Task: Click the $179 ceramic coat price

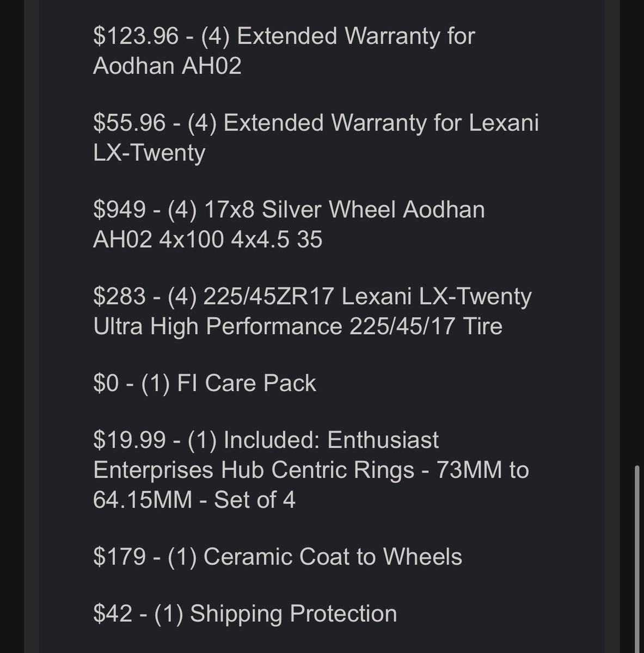Action: [120, 557]
